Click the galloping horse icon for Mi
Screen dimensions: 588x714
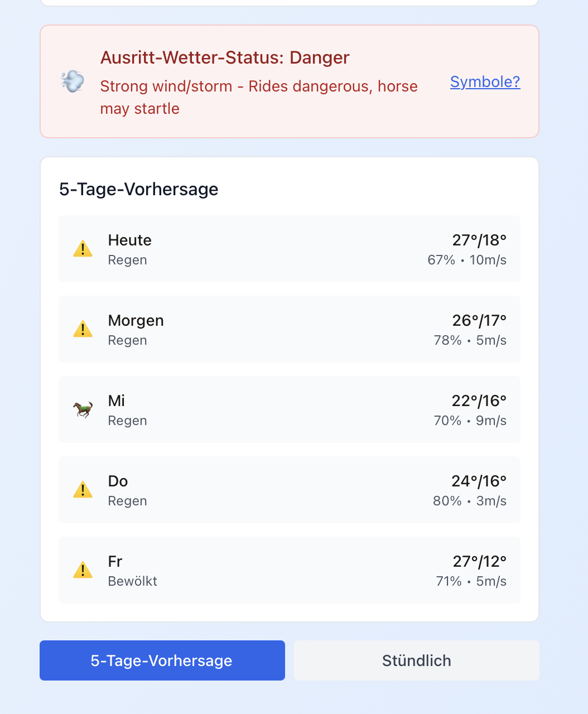[83, 409]
